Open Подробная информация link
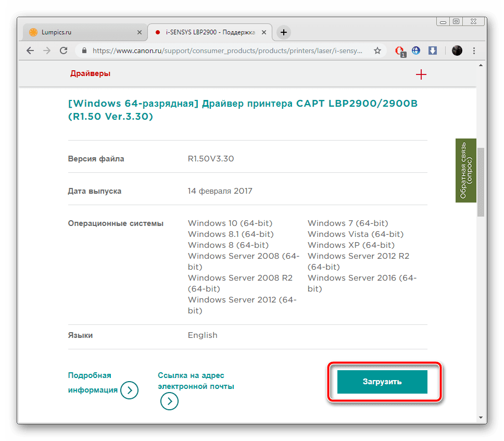Screen dimensions: 504x441 [x=93, y=383]
